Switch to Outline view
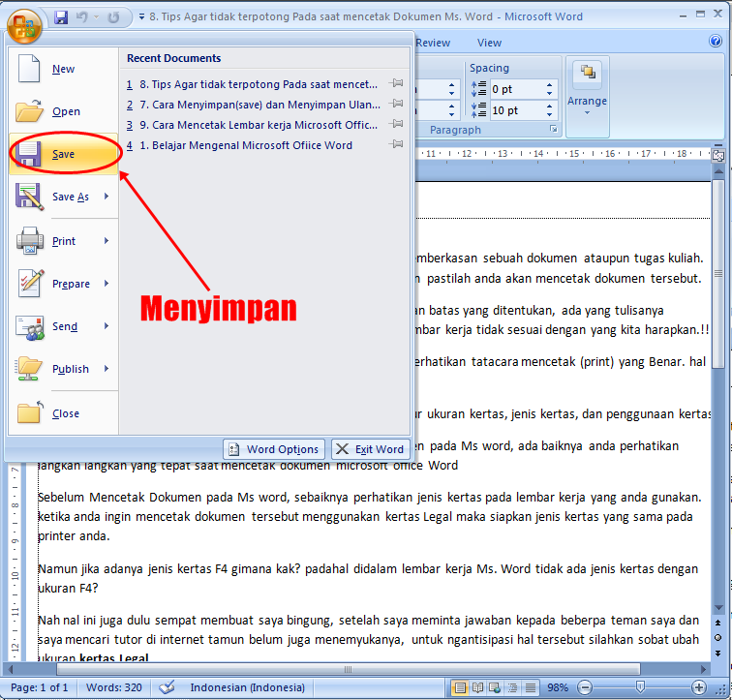This screenshot has height=700, width=732. point(512,687)
